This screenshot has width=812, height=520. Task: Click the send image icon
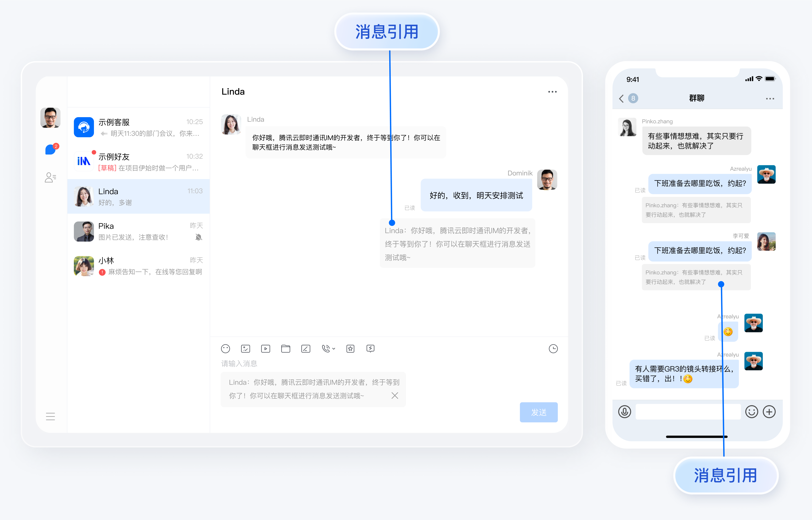coord(245,349)
